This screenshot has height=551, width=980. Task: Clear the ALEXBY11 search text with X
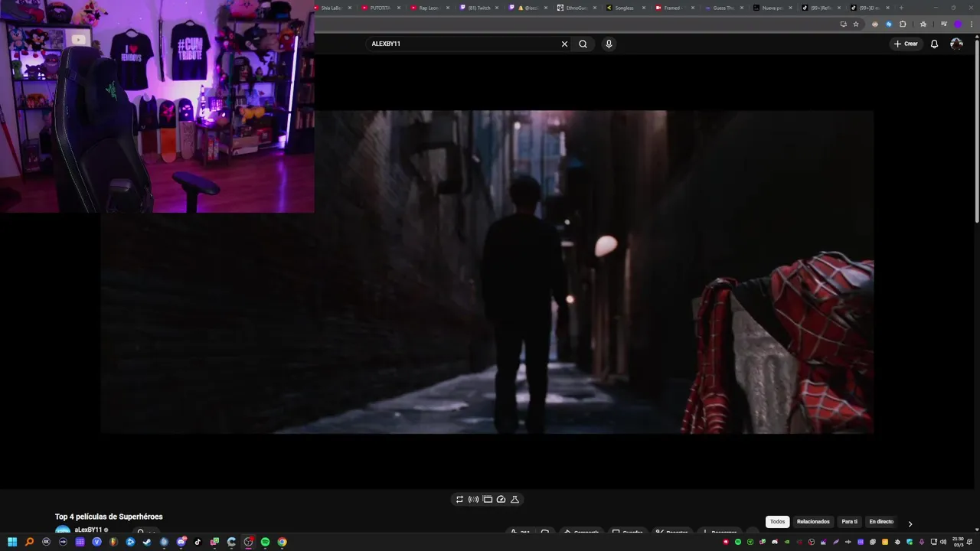click(564, 44)
